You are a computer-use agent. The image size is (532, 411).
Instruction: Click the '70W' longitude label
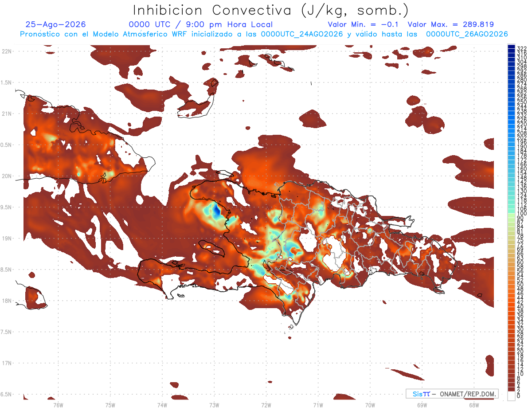coord(370,405)
